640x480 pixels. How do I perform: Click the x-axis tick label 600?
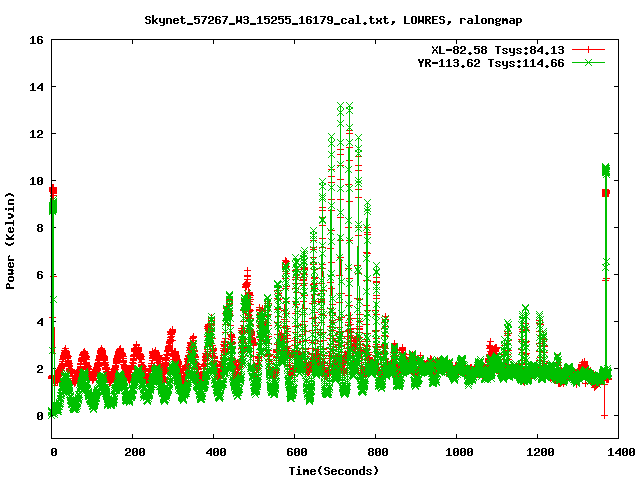pyautogui.click(x=297, y=452)
